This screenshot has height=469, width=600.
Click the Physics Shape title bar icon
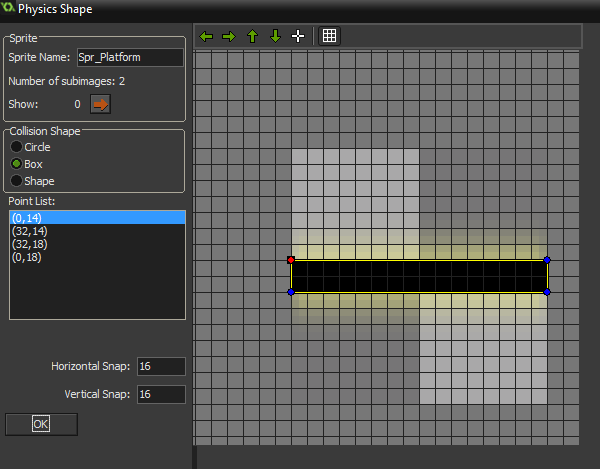(10, 10)
